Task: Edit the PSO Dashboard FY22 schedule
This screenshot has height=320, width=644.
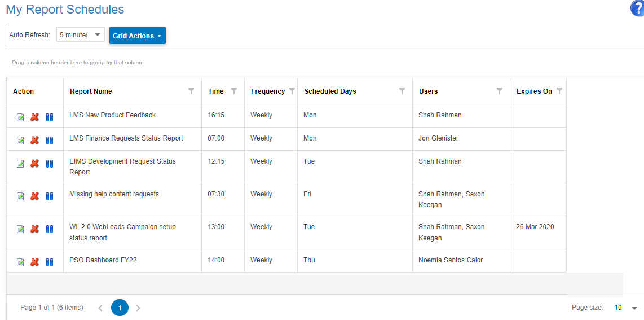Action: 20,262
